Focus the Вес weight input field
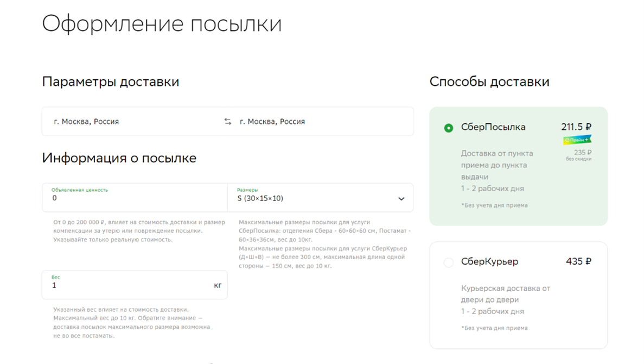The width and height of the screenshot is (644, 364). click(135, 285)
